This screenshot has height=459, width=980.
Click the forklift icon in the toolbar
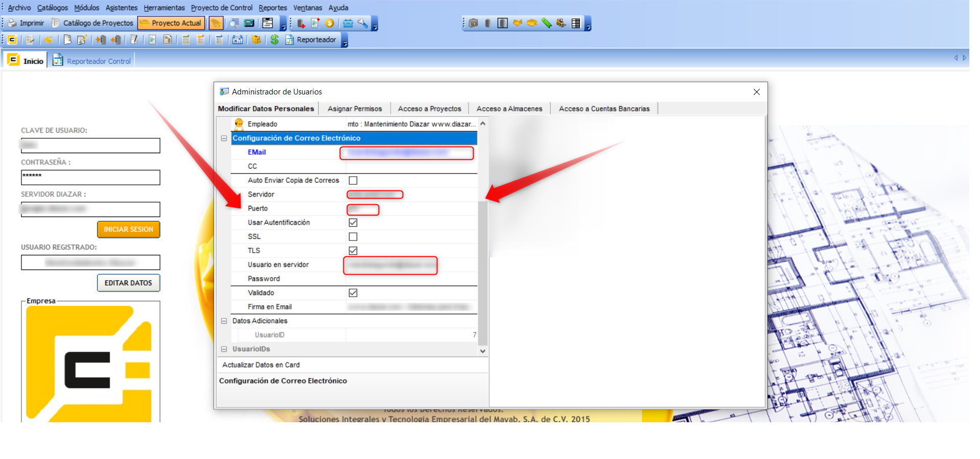[561, 23]
